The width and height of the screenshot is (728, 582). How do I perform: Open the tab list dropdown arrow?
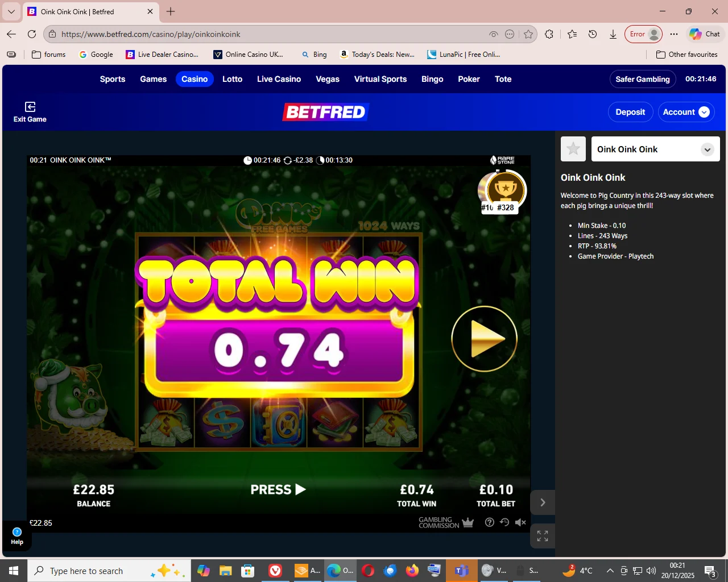tap(11, 11)
